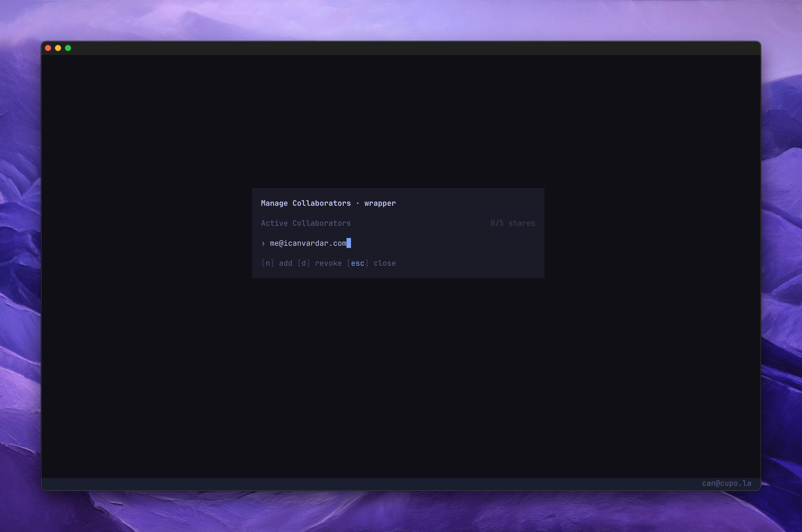This screenshot has height=532, width=802.
Task: Click the 'Manage Collaborators · wrapper' title
Action: (328, 203)
